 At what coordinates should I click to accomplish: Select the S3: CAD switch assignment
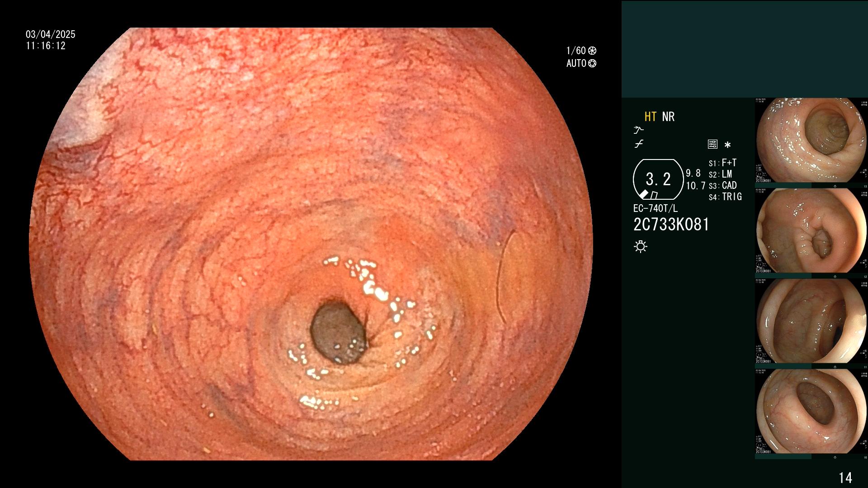[x=722, y=185]
